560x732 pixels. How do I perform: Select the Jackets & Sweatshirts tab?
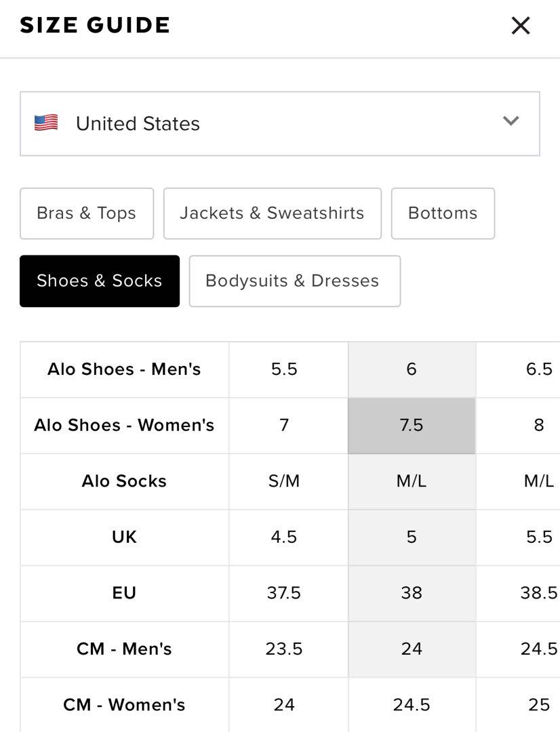(x=273, y=213)
